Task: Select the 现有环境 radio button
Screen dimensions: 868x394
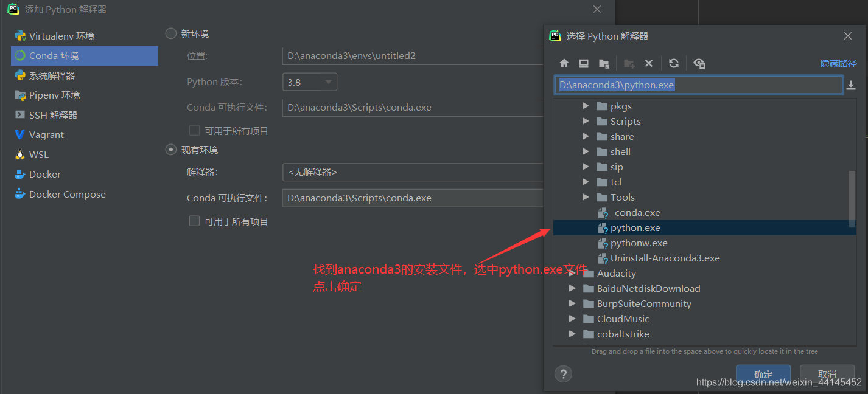Action: point(171,150)
